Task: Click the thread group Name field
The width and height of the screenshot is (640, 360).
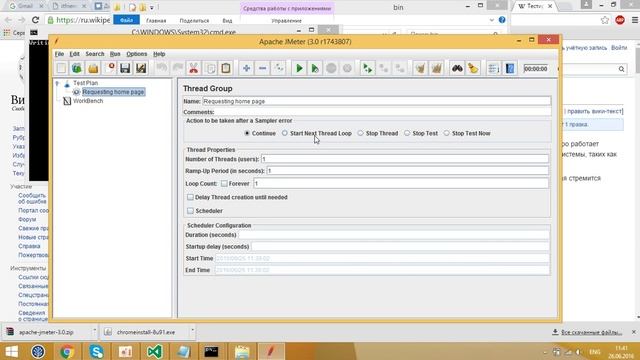Action: click(376, 101)
